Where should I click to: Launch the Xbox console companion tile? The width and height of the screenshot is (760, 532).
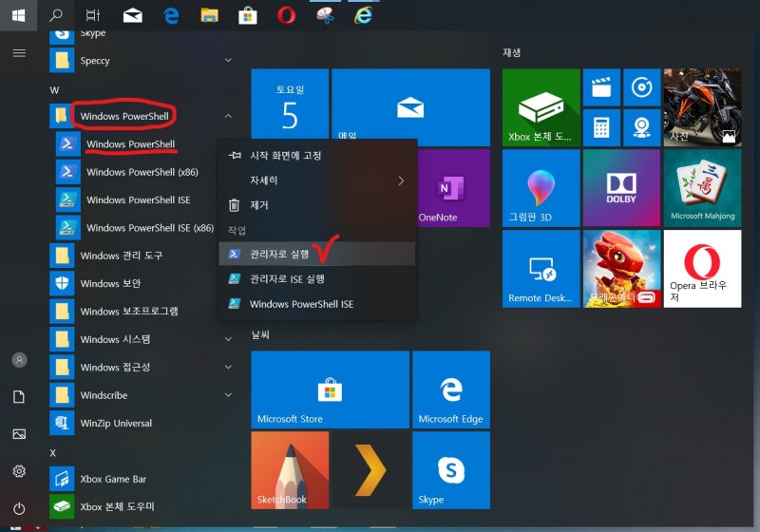(541, 107)
